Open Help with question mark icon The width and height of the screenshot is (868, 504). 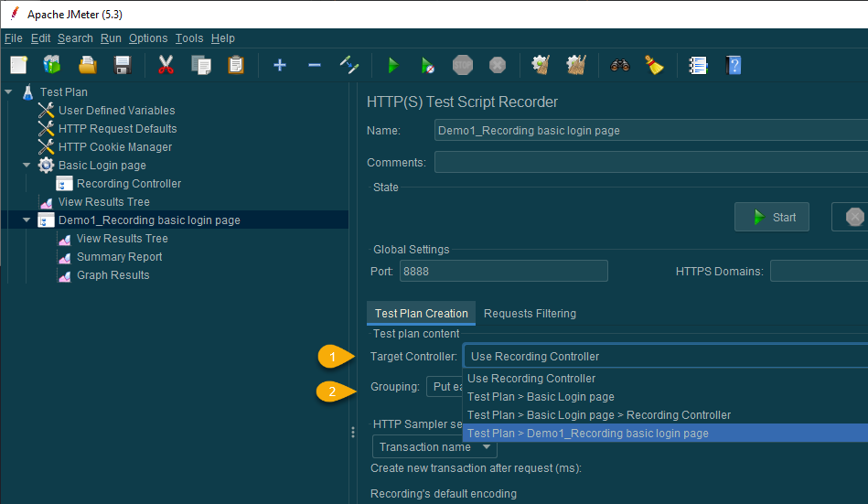pos(734,65)
